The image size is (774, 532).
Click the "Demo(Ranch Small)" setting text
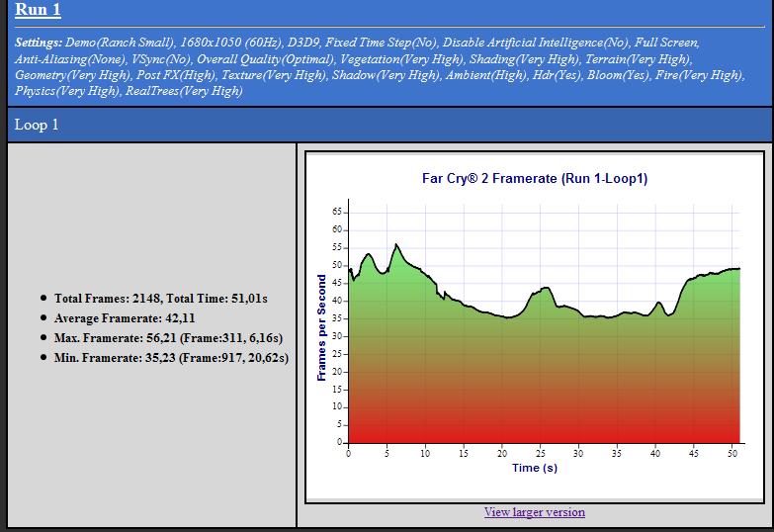[120, 43]
